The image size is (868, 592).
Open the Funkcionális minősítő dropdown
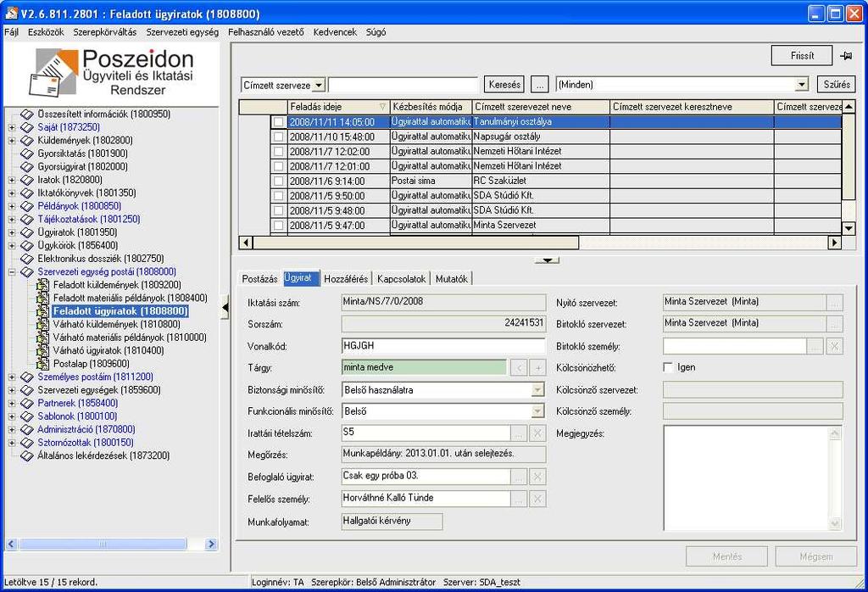click(537, 411)
